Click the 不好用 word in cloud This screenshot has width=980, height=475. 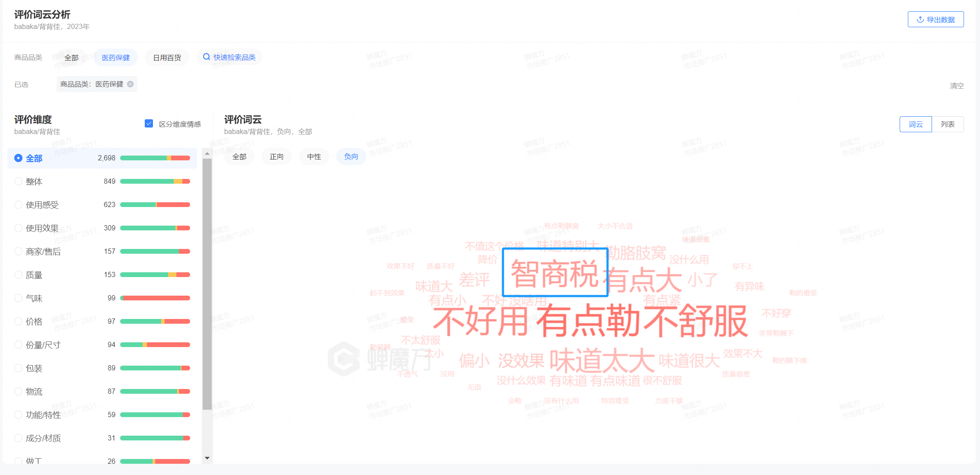480,321
